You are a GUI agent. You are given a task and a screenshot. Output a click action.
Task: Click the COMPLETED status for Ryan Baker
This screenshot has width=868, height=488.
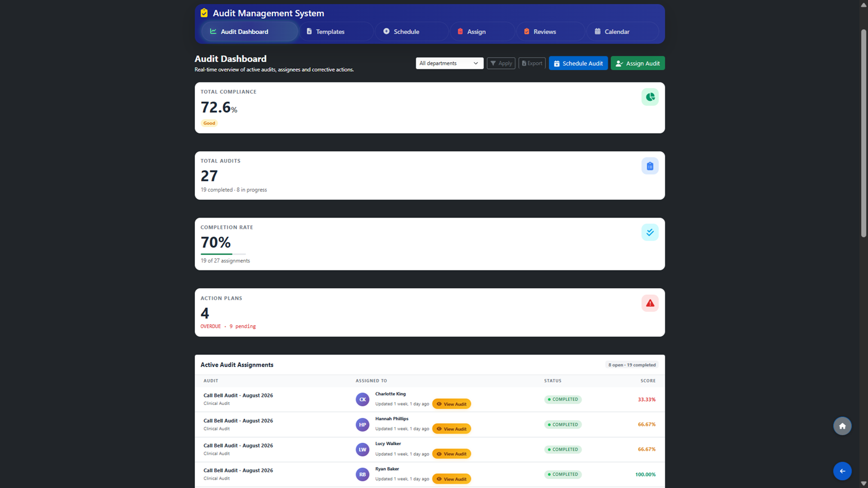562,474
